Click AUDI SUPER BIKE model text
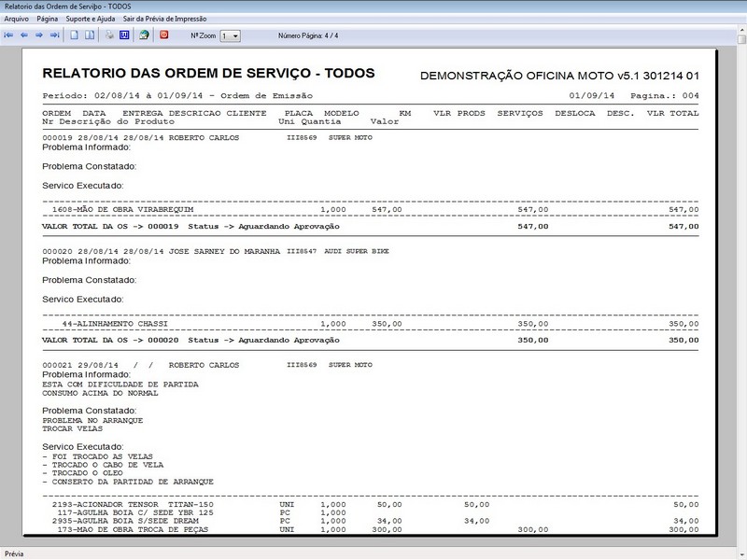Image resolution: width=747 pixels, height=560 pixels. click(x=357, y=251)
